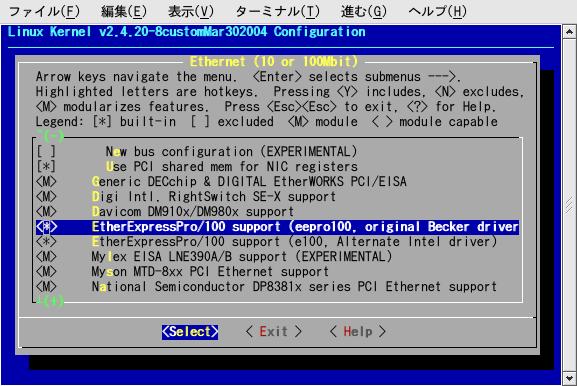Toggle New bus configuration (EXPERIMENTAL) checkbox
This screenshot has height=386, width=577.
pos(46,151)
